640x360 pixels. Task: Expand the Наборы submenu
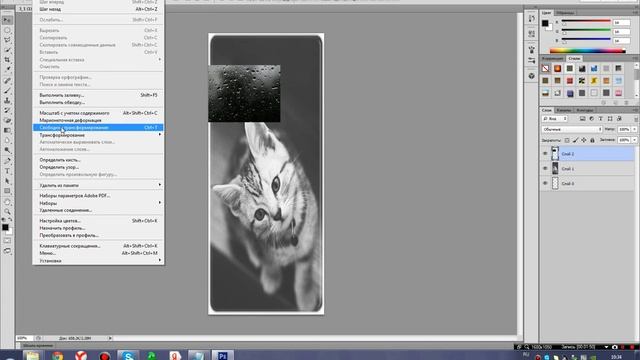(98, 203)
